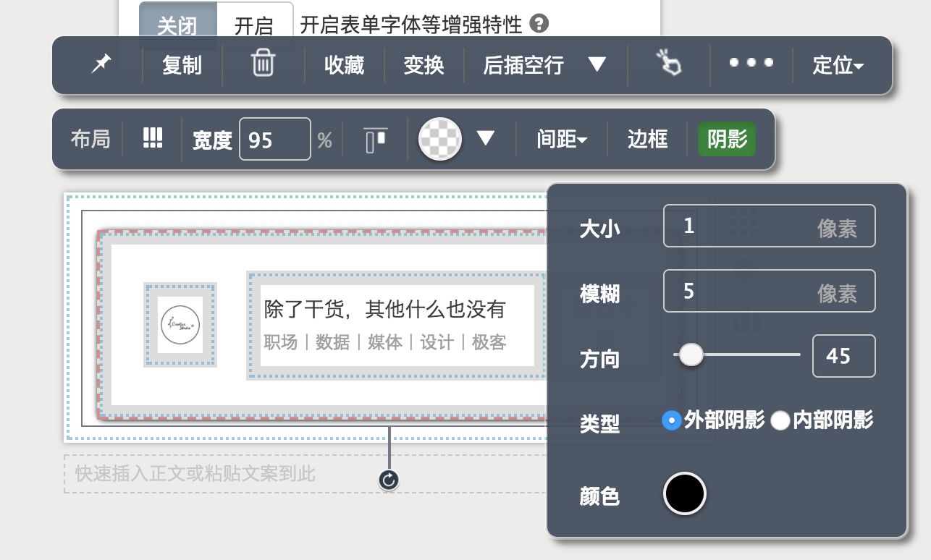931x560 pixels.
Task: Select the 开启 toggle option
Action: pyautogui.click(x=254, y=26)
